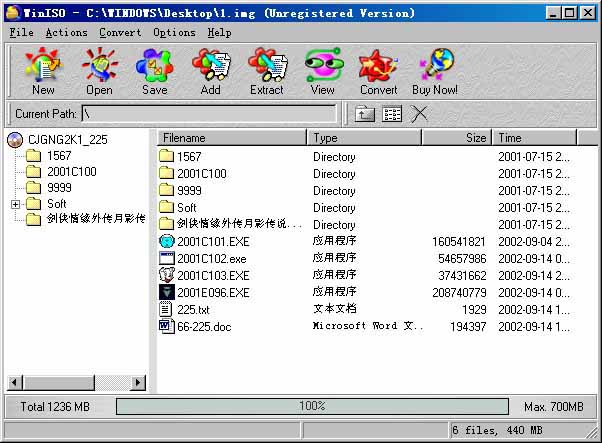Viewport: 602px width, 443px height.
Task: Click the 'Total 1236 MB' status text
Action: click(x=55, y=407)
